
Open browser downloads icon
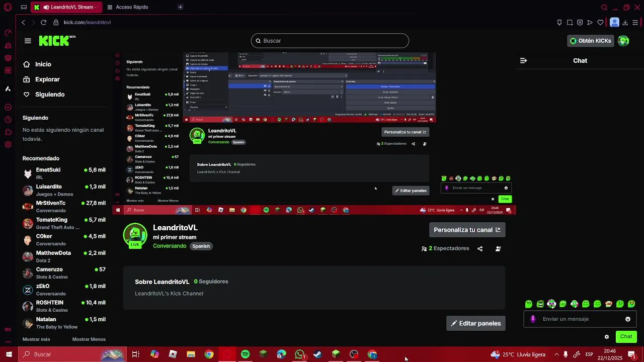625,22
